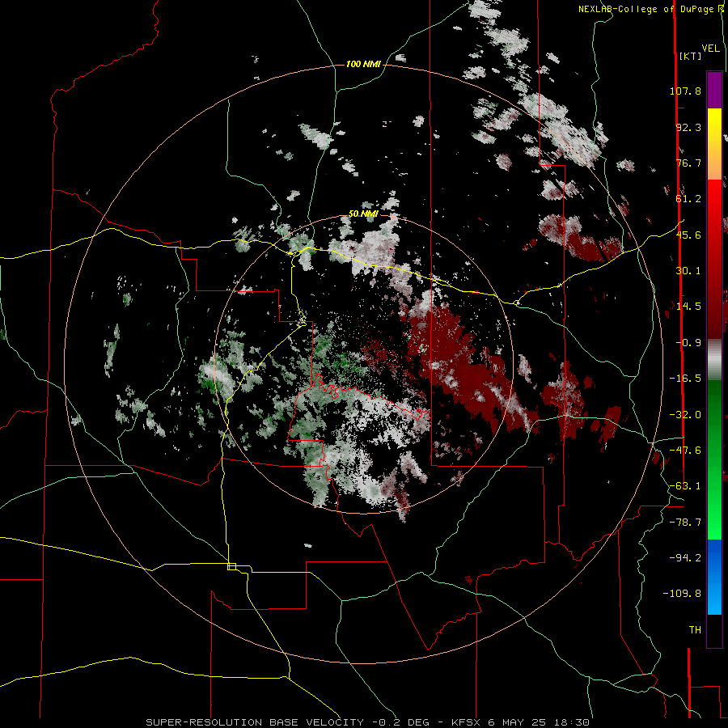728x728 pixels.
Task: Click the 50 NMI range ring label
Action: [363, 214]
